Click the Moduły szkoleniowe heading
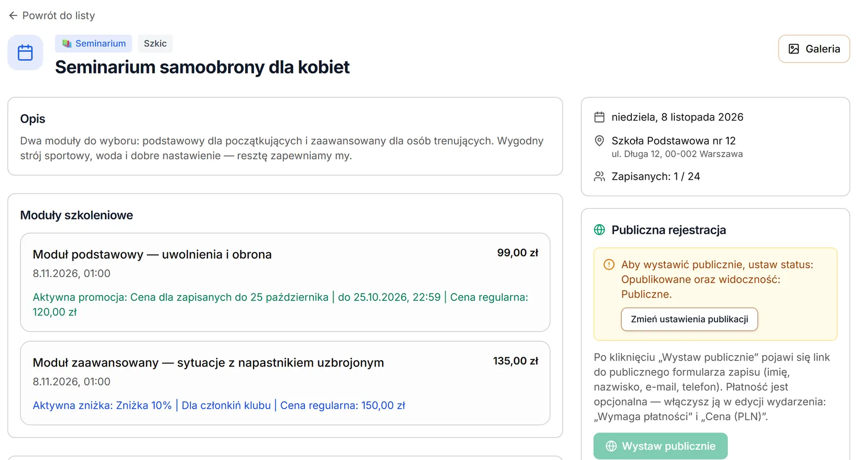 click(77, 215)
